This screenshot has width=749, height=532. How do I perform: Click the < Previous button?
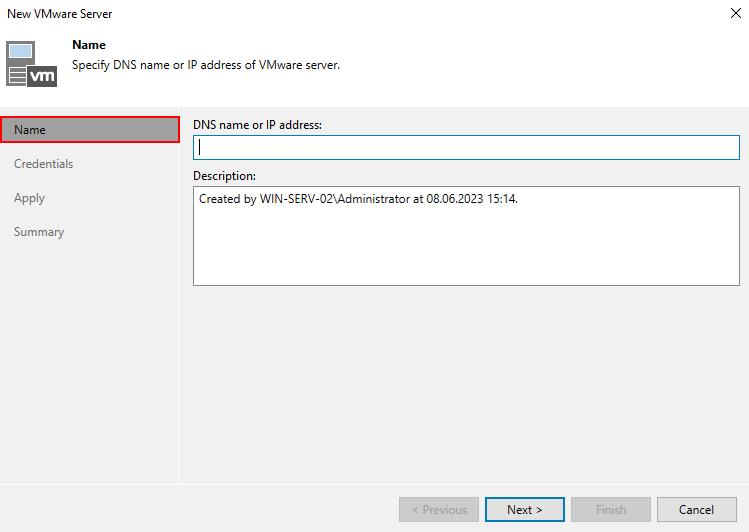439,510
